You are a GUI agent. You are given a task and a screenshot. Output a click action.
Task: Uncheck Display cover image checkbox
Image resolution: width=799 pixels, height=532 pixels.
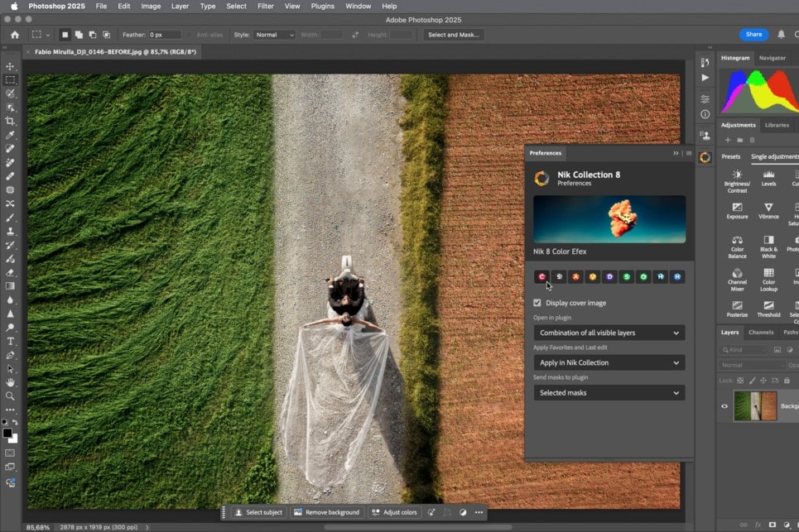(537, 303)
